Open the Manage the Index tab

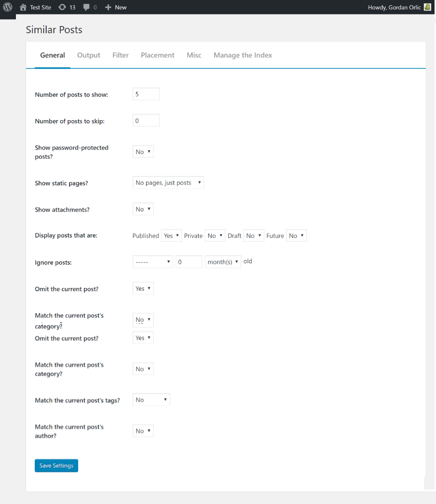coord(243,55)
